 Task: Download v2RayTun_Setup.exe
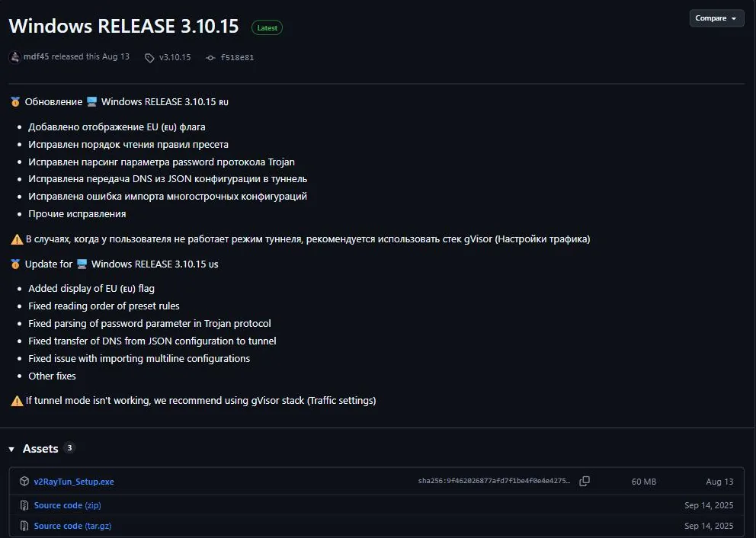click(74, 482)
